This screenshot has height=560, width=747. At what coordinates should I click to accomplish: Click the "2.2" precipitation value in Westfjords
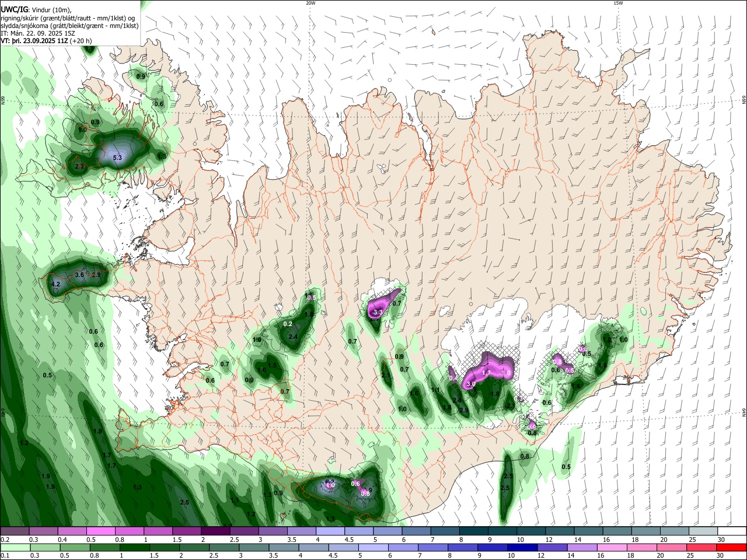80,166
